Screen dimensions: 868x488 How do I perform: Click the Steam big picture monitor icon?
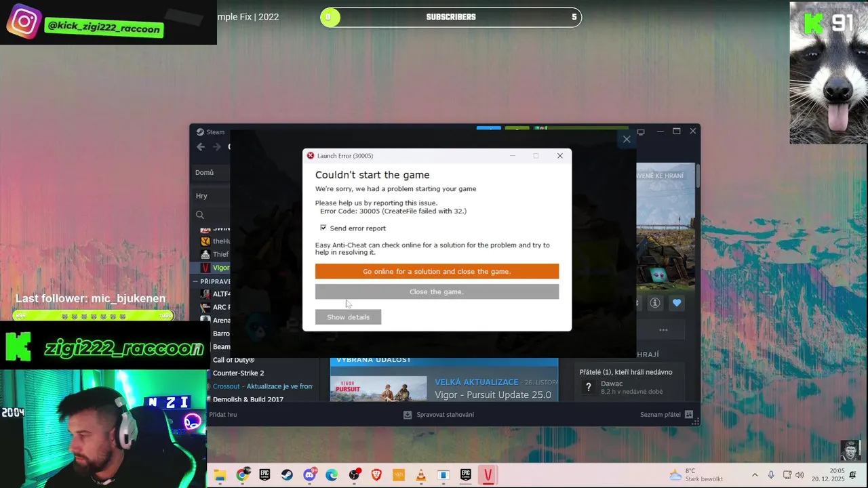point(641,131)
